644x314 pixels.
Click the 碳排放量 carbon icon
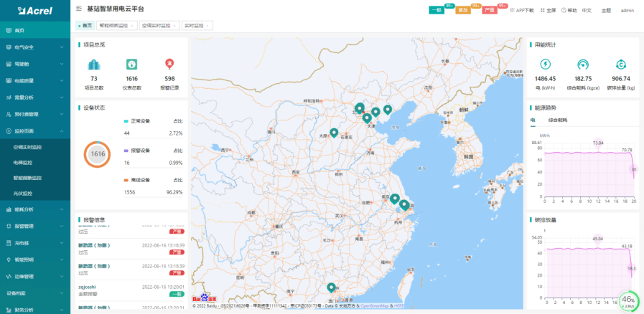[621, 65]
